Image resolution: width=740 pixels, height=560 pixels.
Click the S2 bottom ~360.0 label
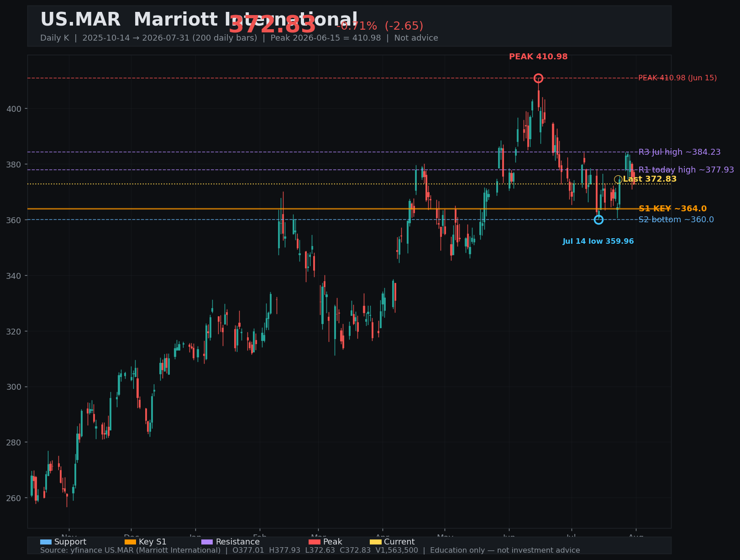click(676, 220)
